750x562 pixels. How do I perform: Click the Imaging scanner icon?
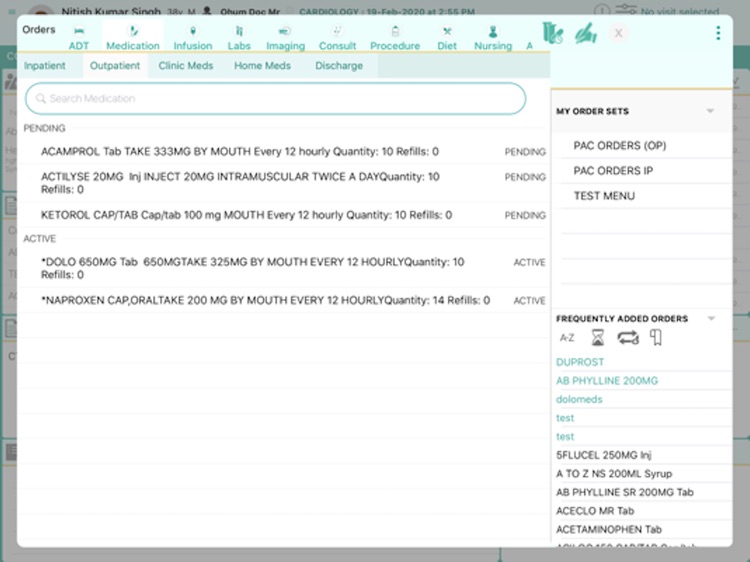285,31
